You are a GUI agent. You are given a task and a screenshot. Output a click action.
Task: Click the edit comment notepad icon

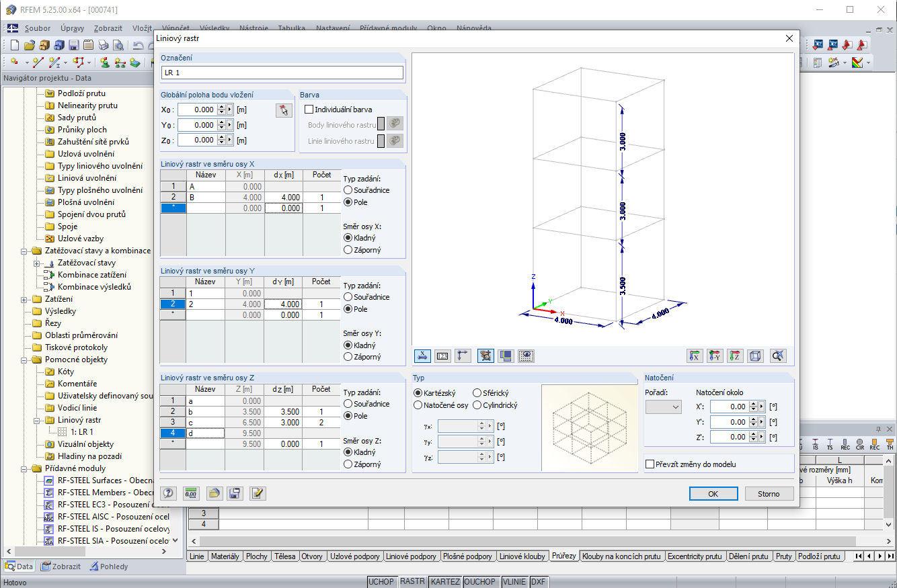pyautogui.click(x=258, y=493)
